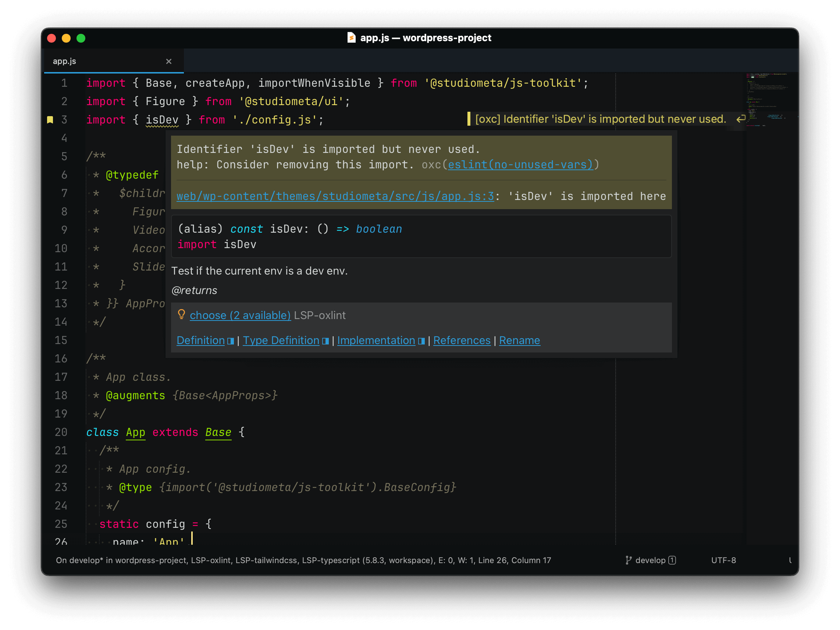Open the eslint(no-unused-vars) rule link
The width and height of the screenshot is (840, 630).
click(520, 165)
